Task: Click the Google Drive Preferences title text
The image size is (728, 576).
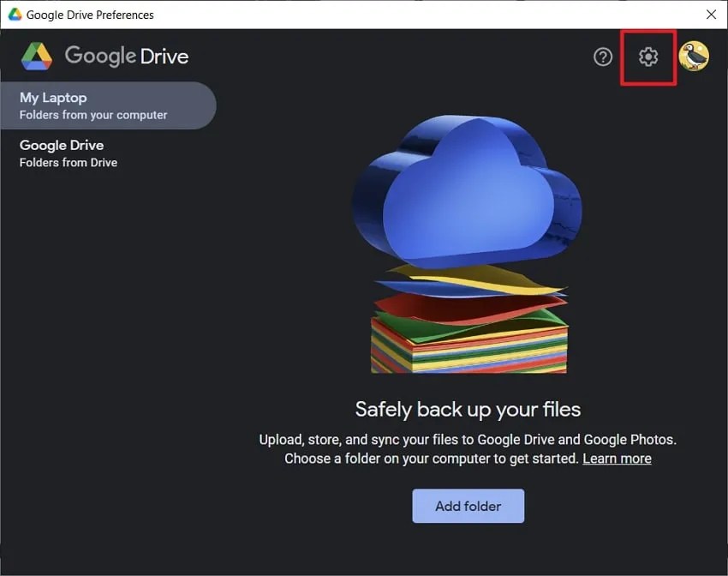Action: [89, 14]
